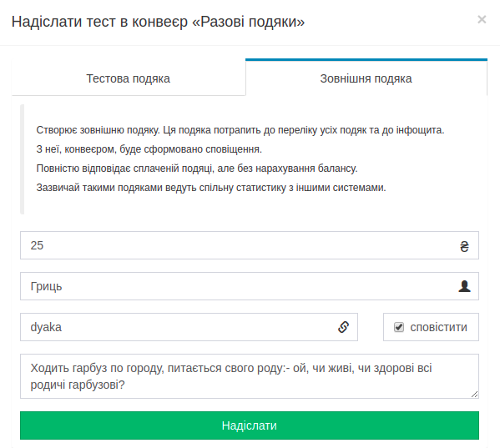Click the gray info block side bar
The image size is (500, 448).
point(22,159)
